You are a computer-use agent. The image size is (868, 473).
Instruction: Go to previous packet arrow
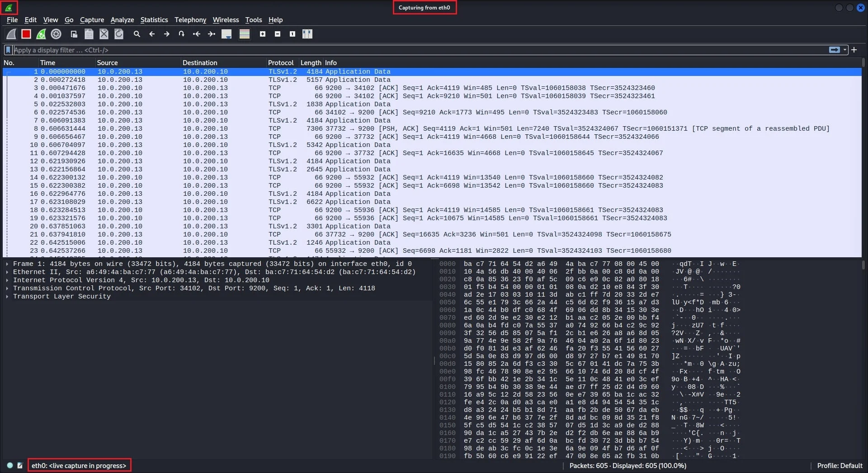pyautogui.click(x=152, y=34)
